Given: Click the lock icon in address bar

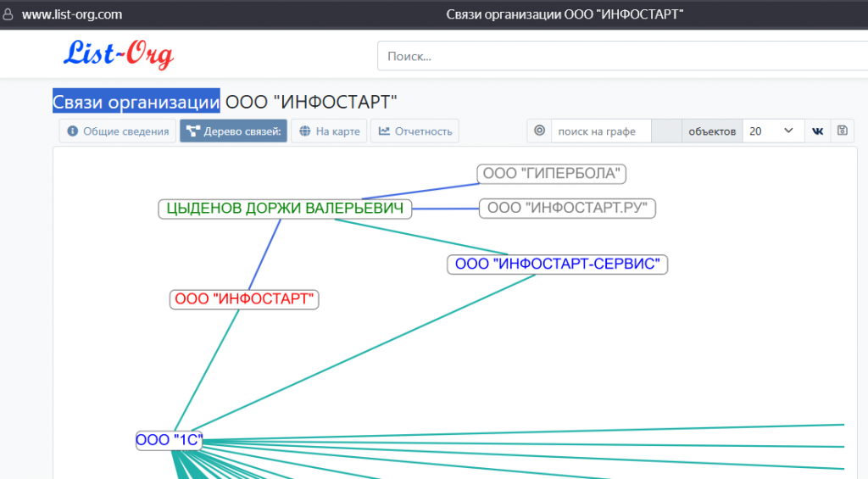Looking at the screenshot, I should point(8,14).
